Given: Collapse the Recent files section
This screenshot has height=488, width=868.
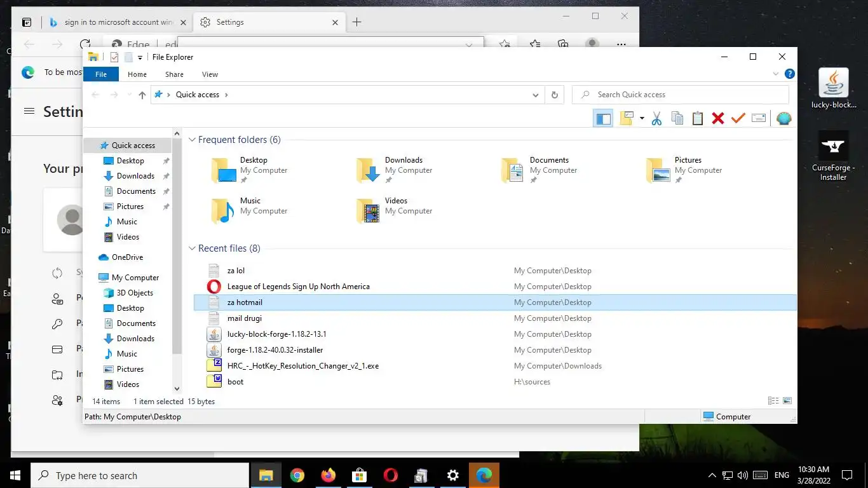Looking at the screenshot, I should (x=192, y=248).
